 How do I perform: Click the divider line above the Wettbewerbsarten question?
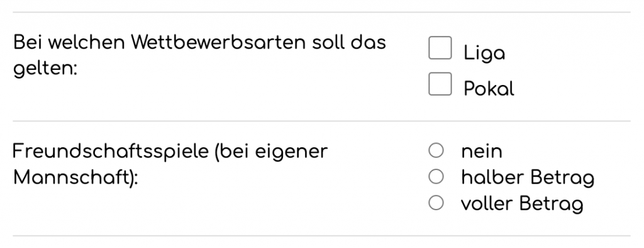321,13
